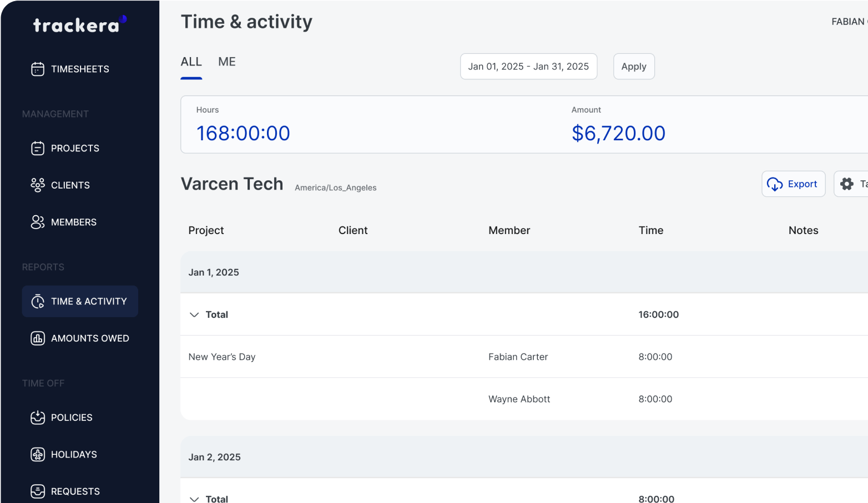The height and width of the screenshot is (503, 868).
Task: Select the Holidays airplane icon
Action: click(x=37, y=454)
